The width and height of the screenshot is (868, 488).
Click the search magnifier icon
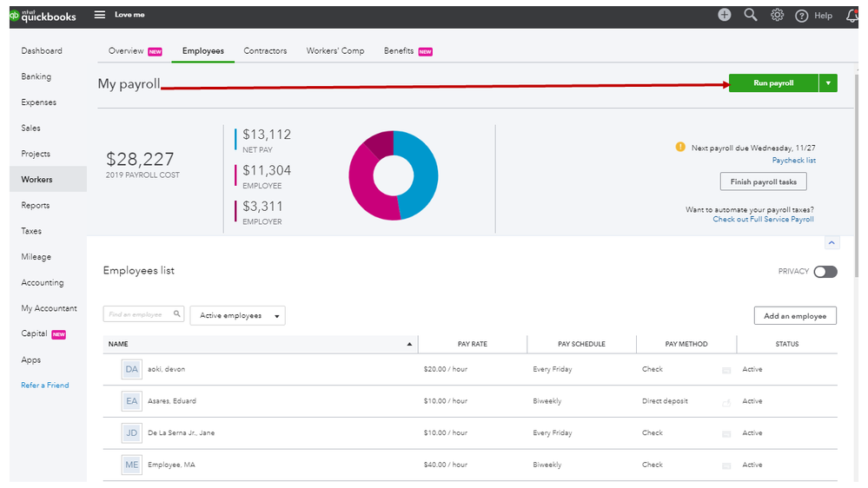pos(751,16)
